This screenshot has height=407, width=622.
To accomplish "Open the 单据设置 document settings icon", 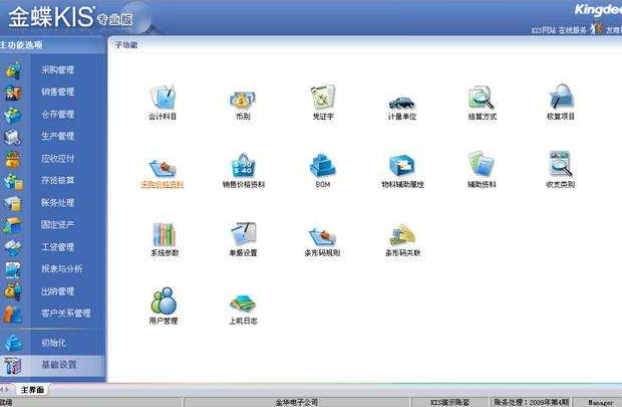I will pyautogui.click(x=243, y=239).
